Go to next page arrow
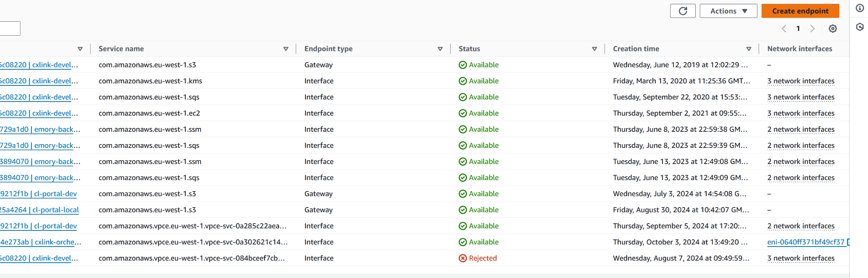The height and width of the screenshot is (278, 868). point(812,28)
